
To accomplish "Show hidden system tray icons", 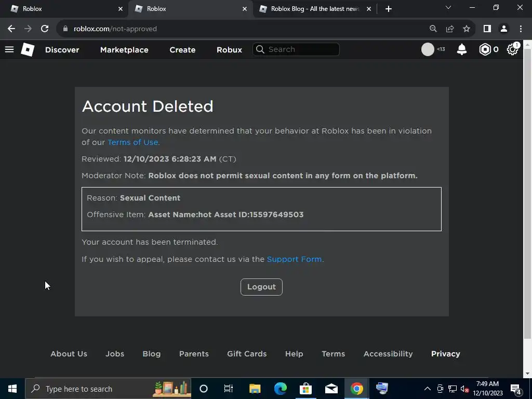I will pos(428,389).
